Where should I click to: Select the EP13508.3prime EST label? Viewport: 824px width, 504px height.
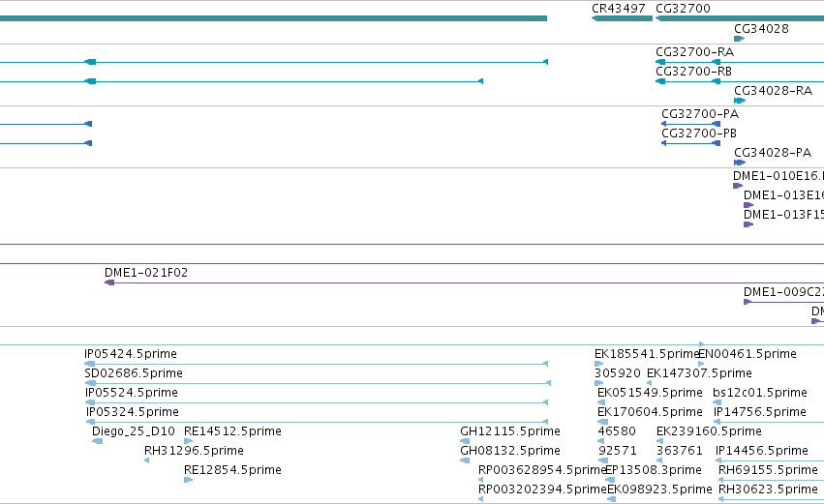pyautogui.click(x=654, y=470)
